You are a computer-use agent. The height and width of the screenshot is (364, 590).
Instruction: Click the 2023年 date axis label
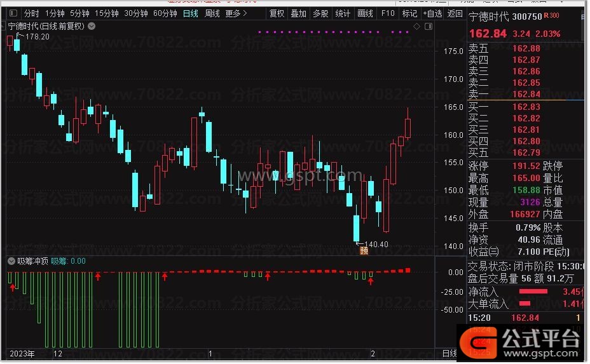22,354
